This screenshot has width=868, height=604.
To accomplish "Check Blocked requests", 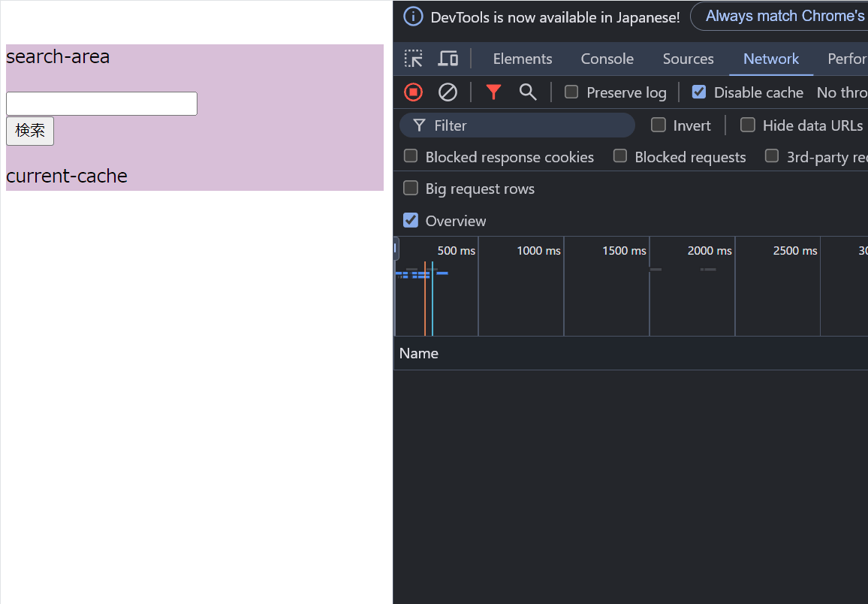I will 620,156.
